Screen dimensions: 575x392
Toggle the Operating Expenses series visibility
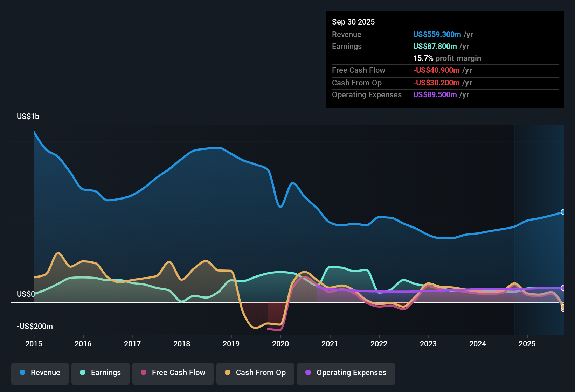click(346, 373)
